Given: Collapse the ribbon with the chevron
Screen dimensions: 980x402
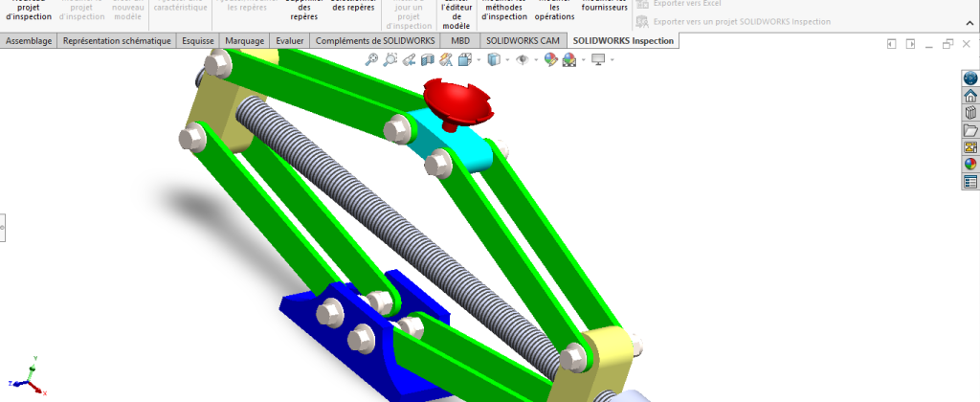Looking at the screenshot, I should (x=969, y=23).
